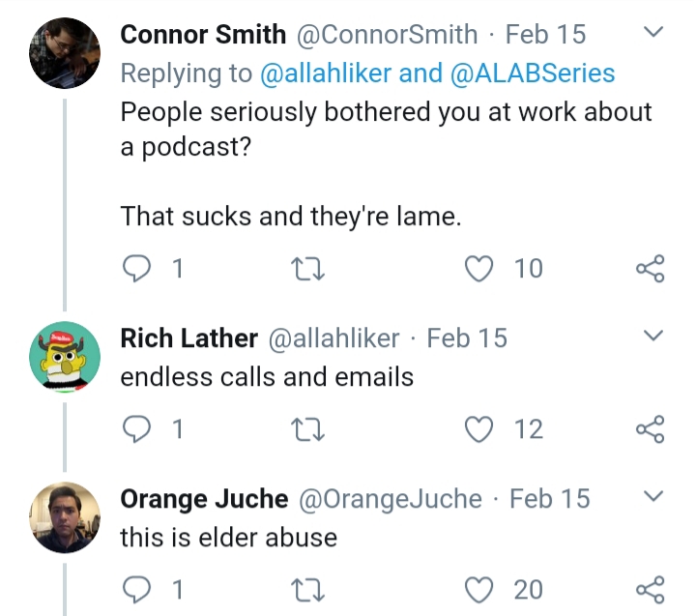Open Orange Juche's display name profile
The height and width of the screenshot is (616, 696).
(x=204, y=499)
